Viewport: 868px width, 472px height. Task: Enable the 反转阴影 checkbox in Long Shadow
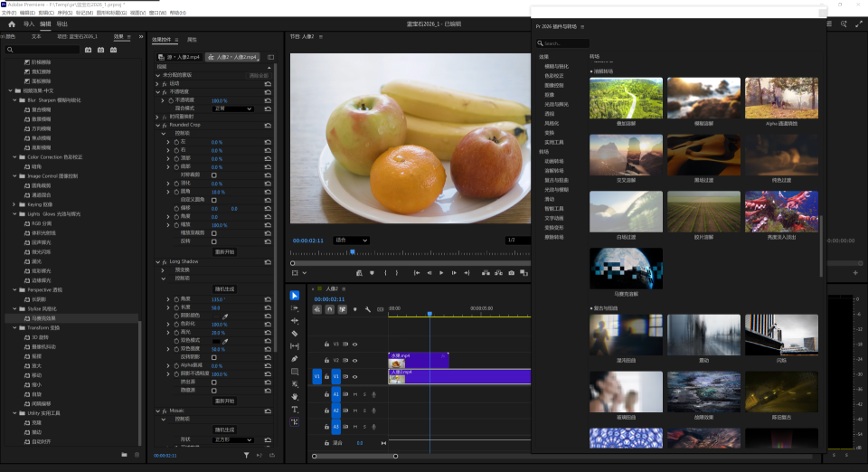tap(213, 355)
